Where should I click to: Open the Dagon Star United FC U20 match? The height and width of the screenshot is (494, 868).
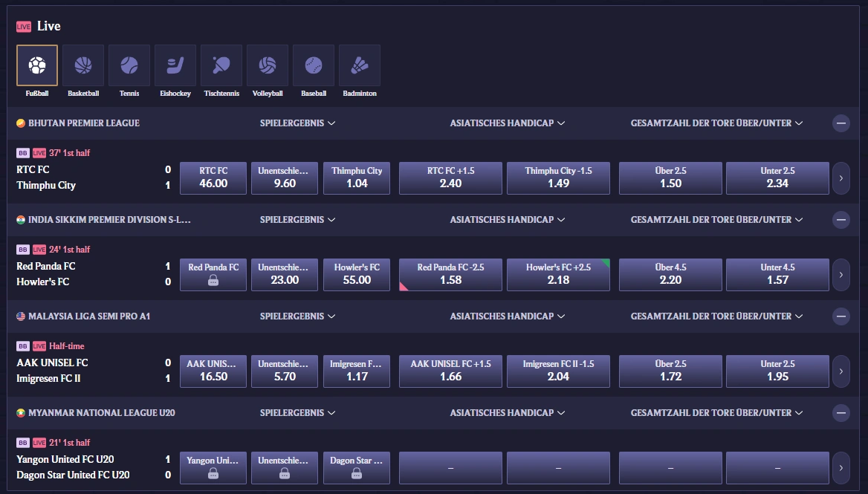tap(73, 475)
